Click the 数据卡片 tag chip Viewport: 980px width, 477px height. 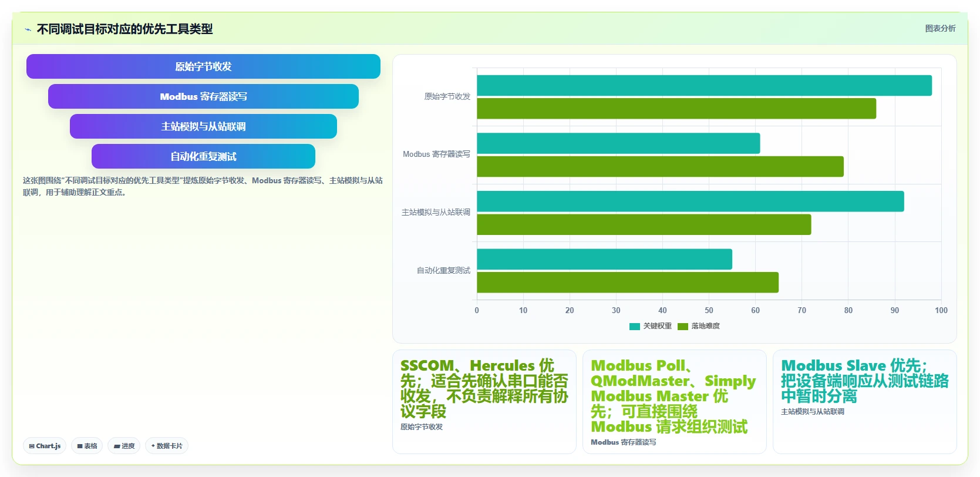167,446
